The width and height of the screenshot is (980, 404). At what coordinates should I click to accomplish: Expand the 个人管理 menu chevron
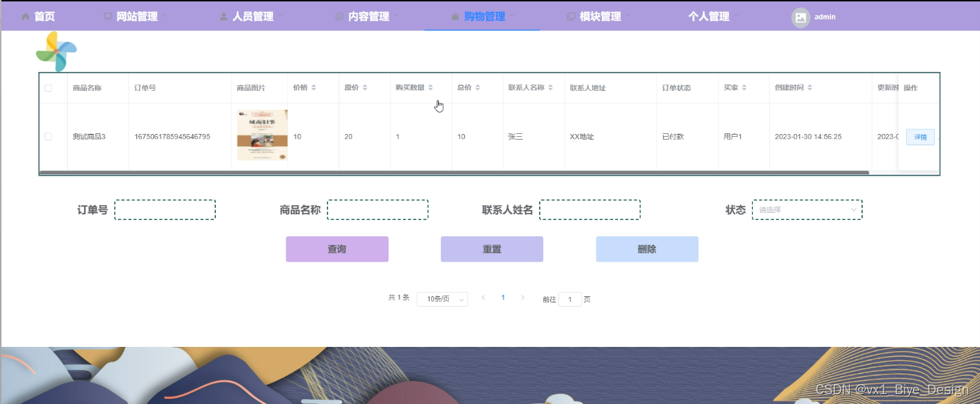737,15
